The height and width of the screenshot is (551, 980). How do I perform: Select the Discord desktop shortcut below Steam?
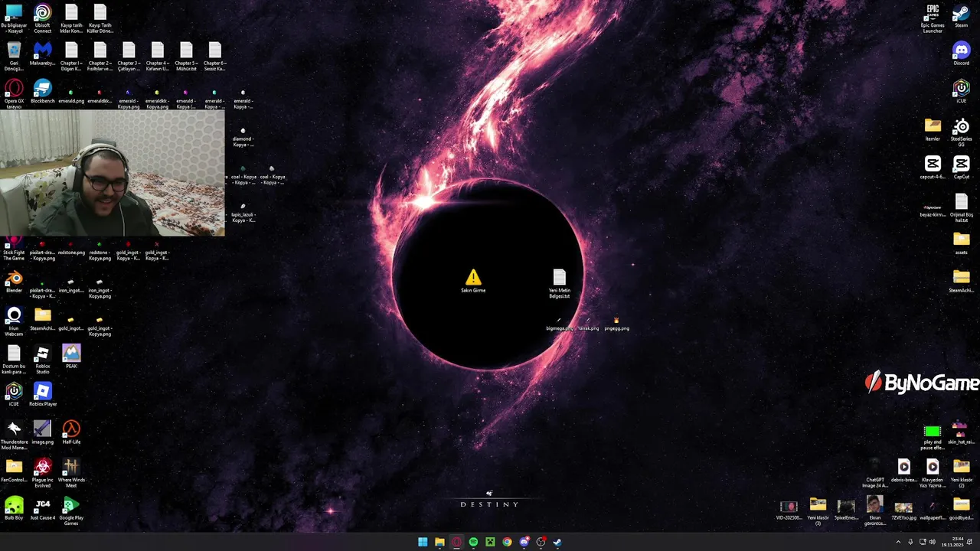click(961, 54)
